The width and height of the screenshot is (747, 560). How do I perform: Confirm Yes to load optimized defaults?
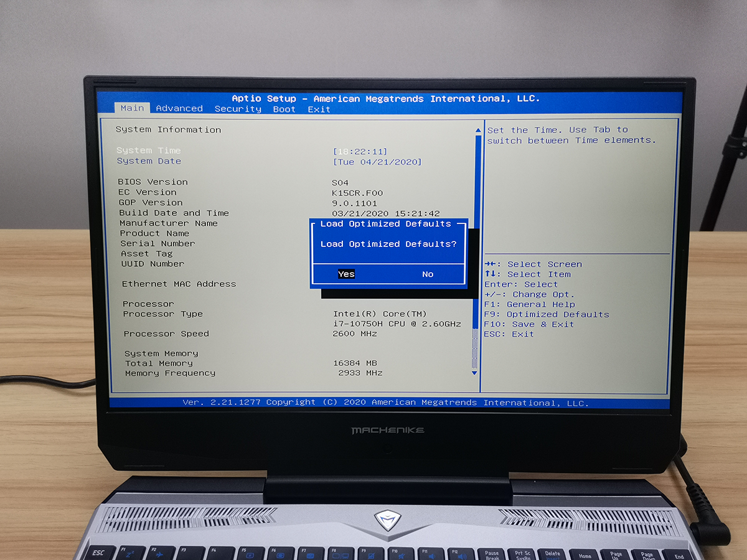(x=346, y=274)
